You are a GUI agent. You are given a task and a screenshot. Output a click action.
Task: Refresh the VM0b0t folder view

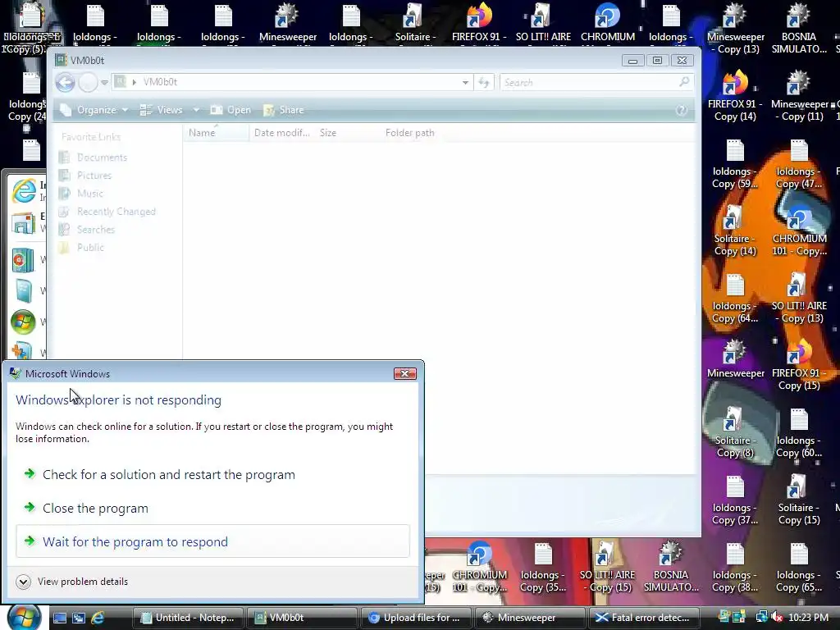tap(484, 83)
